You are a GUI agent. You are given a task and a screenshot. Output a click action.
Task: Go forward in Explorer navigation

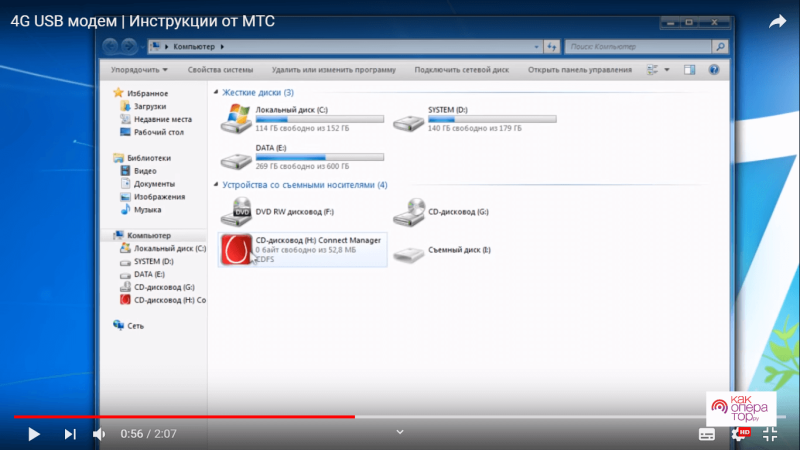click(x=129, y=46)
